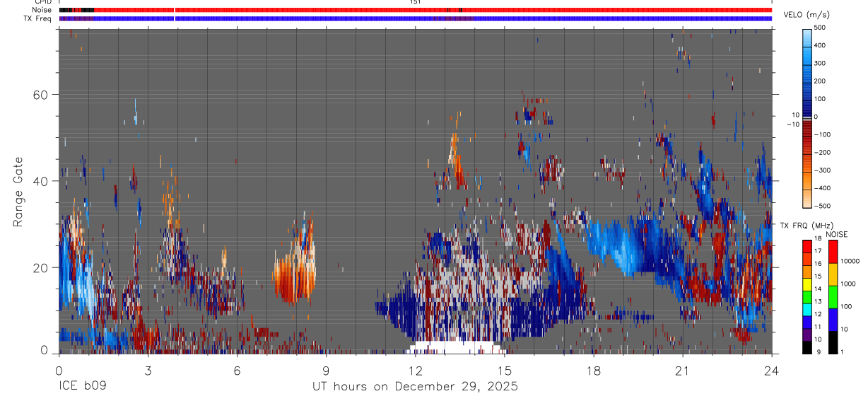The height and width of the screenshot is (401, 868).
Task: Pick the yellow segment of the TX frequency scale
Action: [x=807, y=284]
